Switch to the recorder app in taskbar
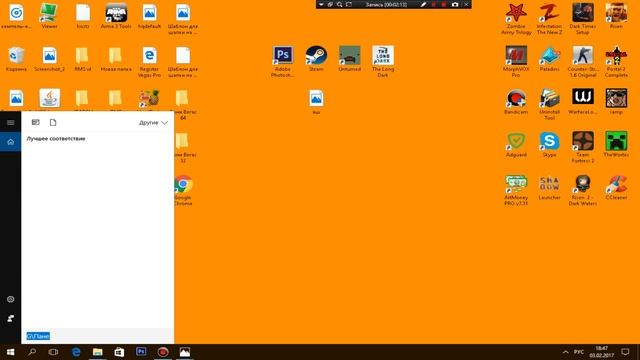The height and width of the screenshot is (360, 640). pos(163,352)
